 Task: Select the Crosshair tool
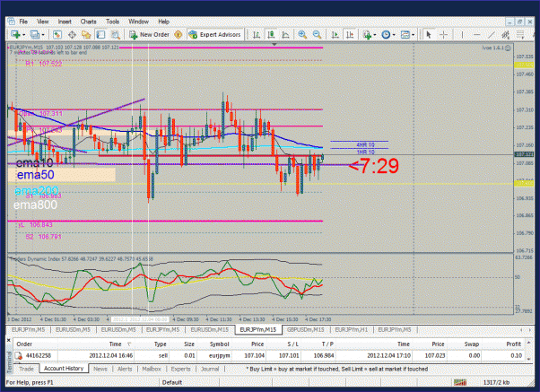pos(443,34)
